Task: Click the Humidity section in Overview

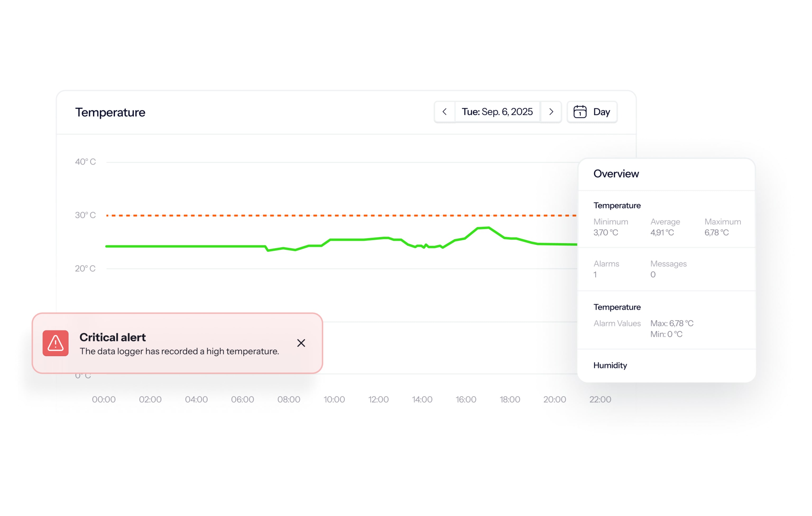Action: [610, 365]
